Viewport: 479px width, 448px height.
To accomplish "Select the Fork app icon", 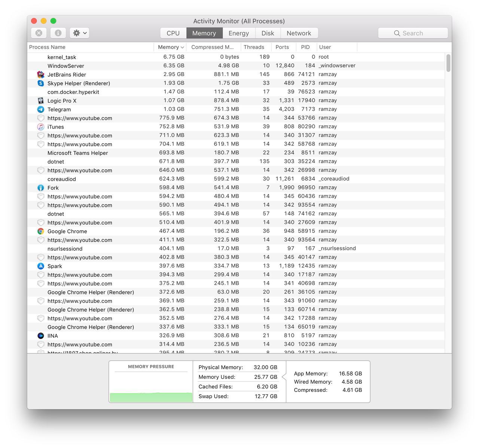I will point(41,188).
